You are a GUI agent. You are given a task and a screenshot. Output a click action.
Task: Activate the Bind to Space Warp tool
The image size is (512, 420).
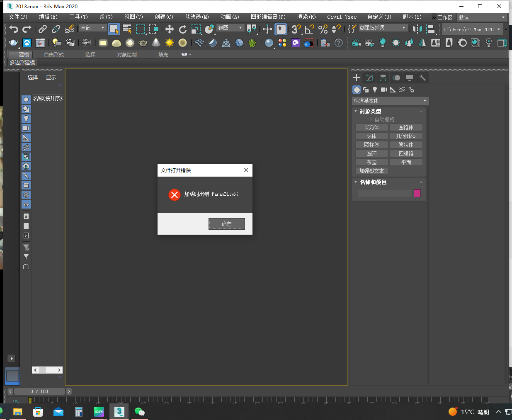(69, 29)
